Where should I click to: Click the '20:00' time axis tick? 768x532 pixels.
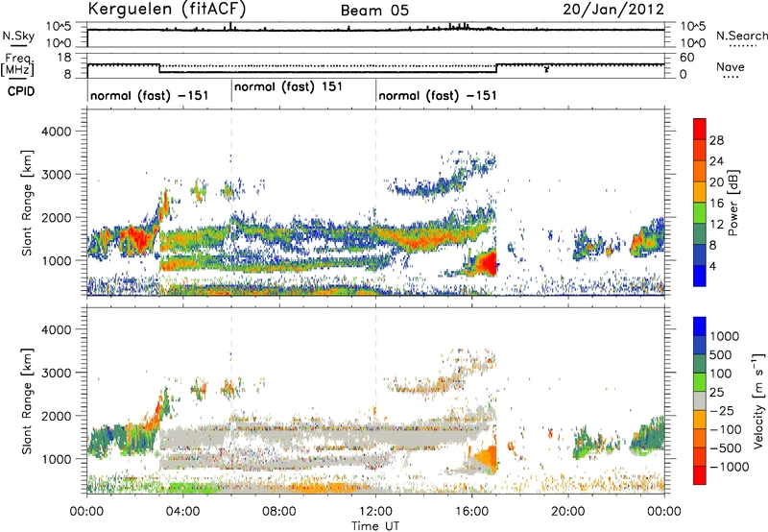coord(568,512)
